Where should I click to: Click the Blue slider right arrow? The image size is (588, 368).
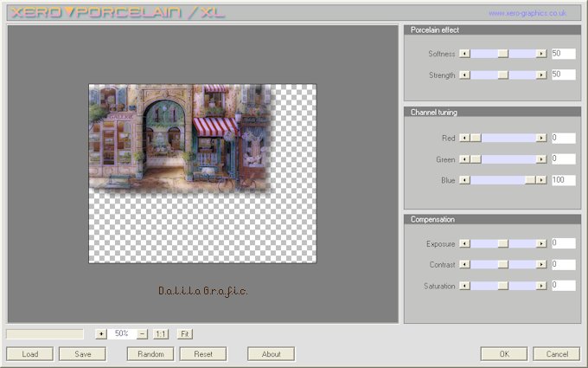coord(541,180)
